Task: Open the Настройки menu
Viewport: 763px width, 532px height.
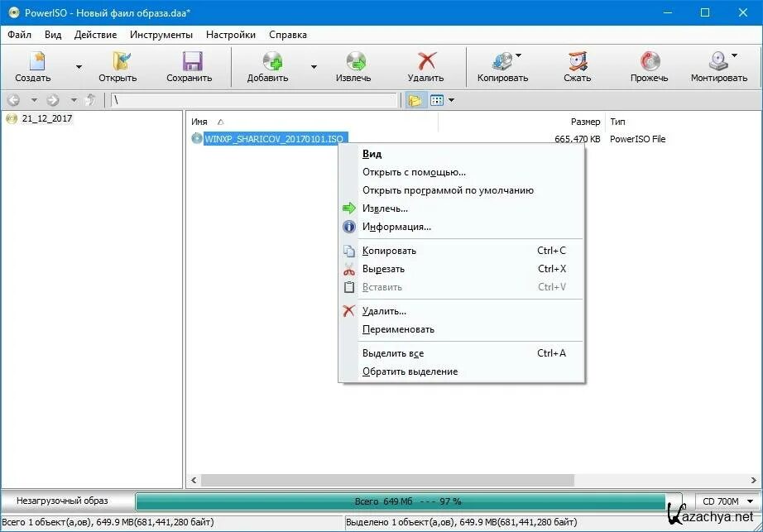Action: 231,35
